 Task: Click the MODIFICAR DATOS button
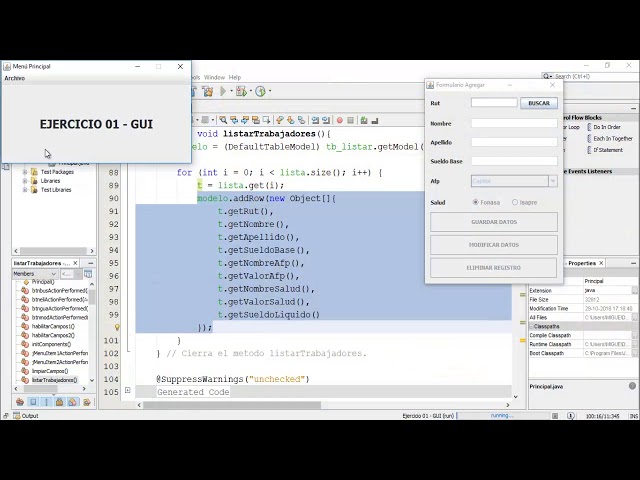494,245
